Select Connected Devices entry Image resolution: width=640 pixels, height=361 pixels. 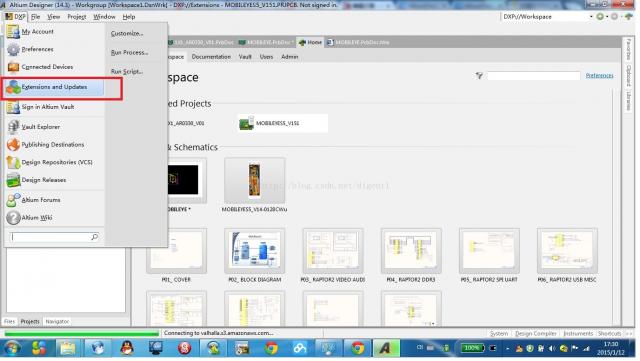(x=47, y=67)
